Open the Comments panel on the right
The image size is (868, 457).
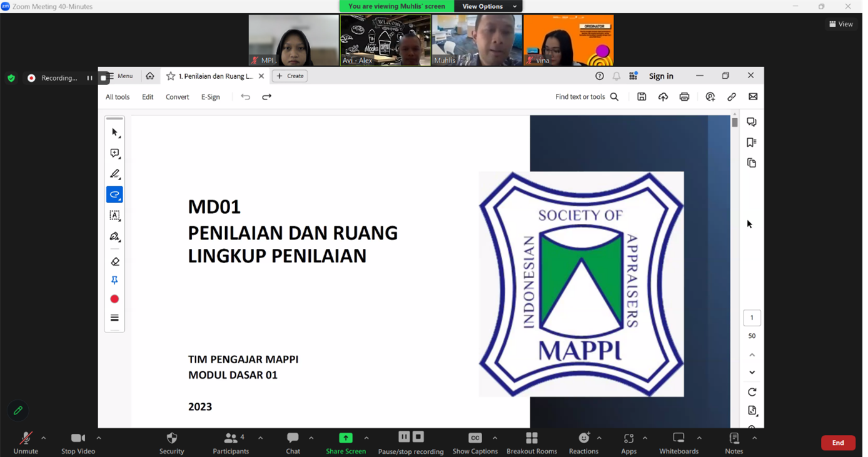[751, 121]
